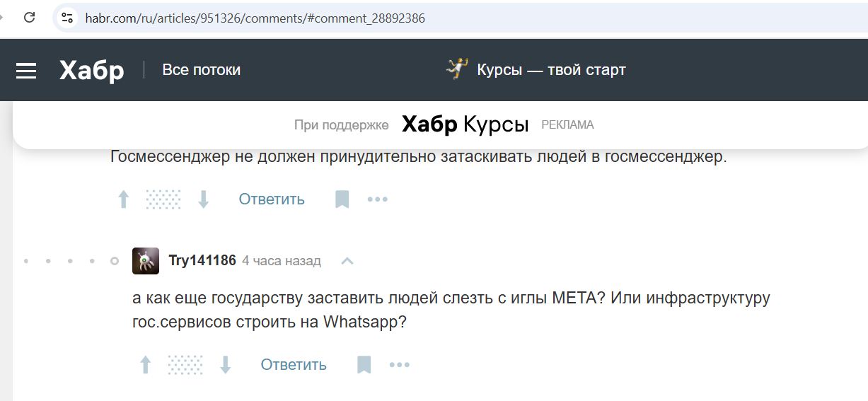This screenshot has height=401, width=868.
Task: Bookmark the Try141186 comment
Action: [364, 365]
